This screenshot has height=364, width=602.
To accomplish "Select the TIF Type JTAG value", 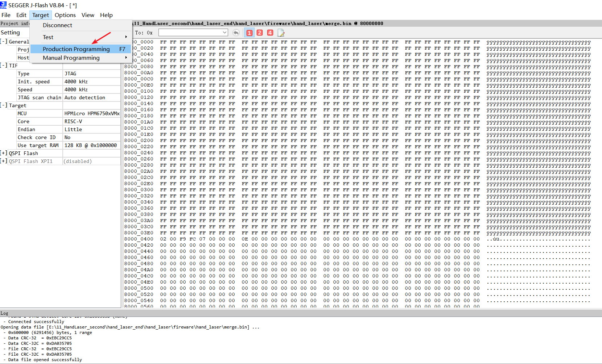I will 92,74.
